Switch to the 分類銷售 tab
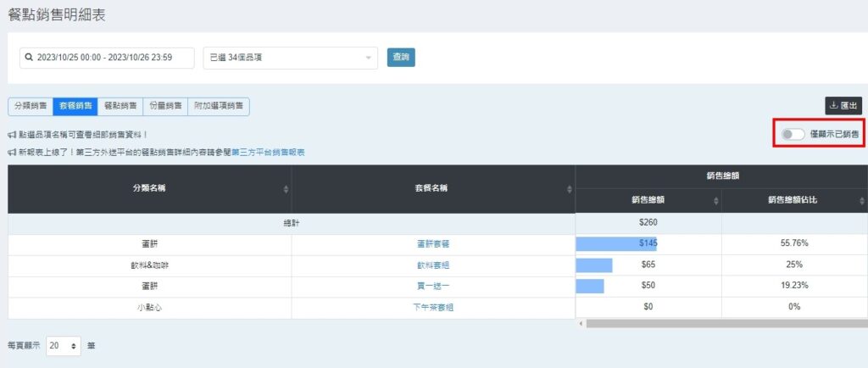This screenshot has width=868, height=368. [31, 106]
